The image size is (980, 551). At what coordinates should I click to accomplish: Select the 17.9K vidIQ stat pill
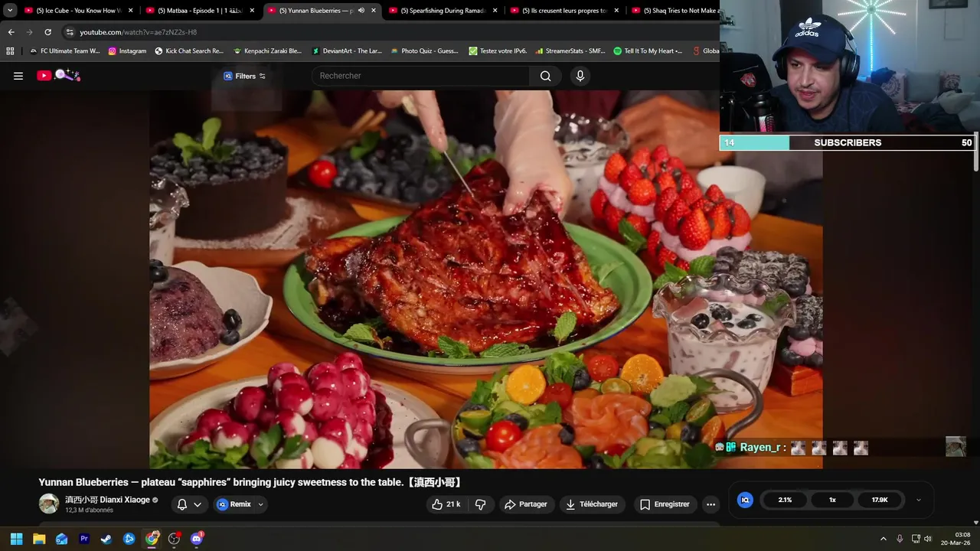[880, 500]
